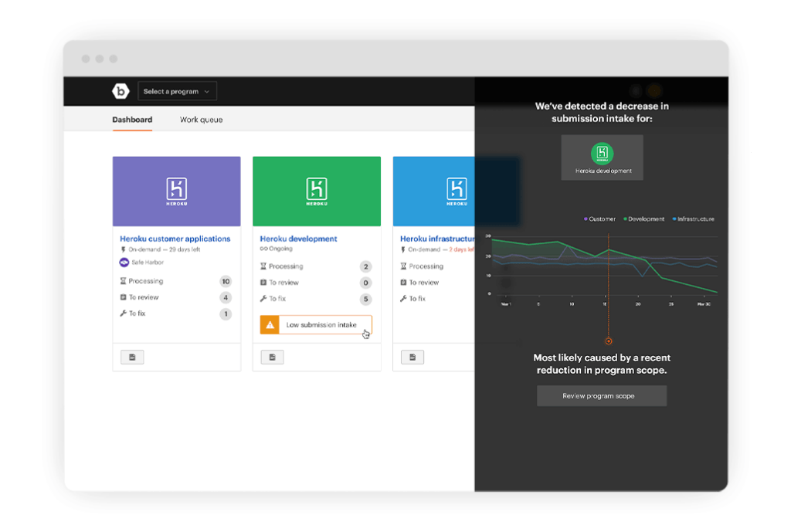Click the Low submission intake warning

(x=321, y=325)
